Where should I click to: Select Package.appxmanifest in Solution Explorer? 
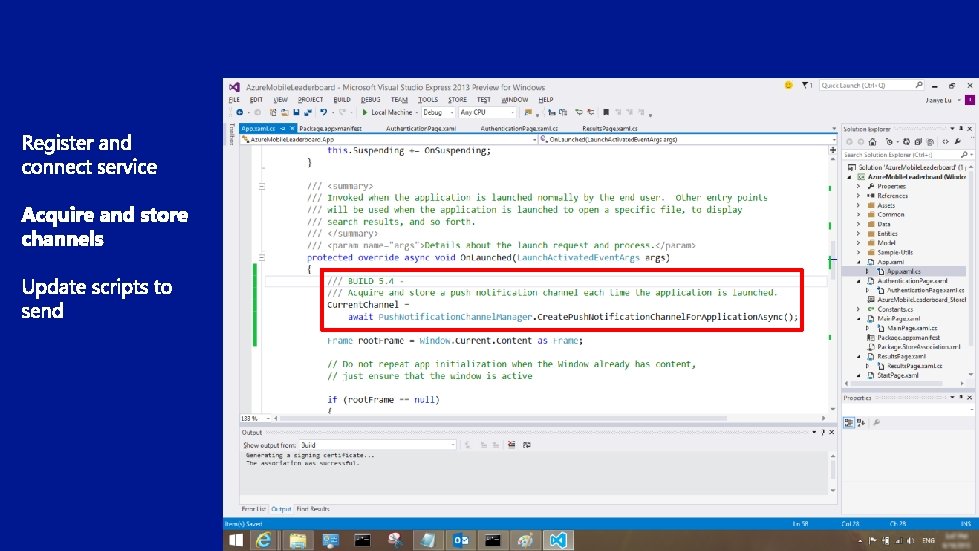pyautogui.click(x=908, y=338)
